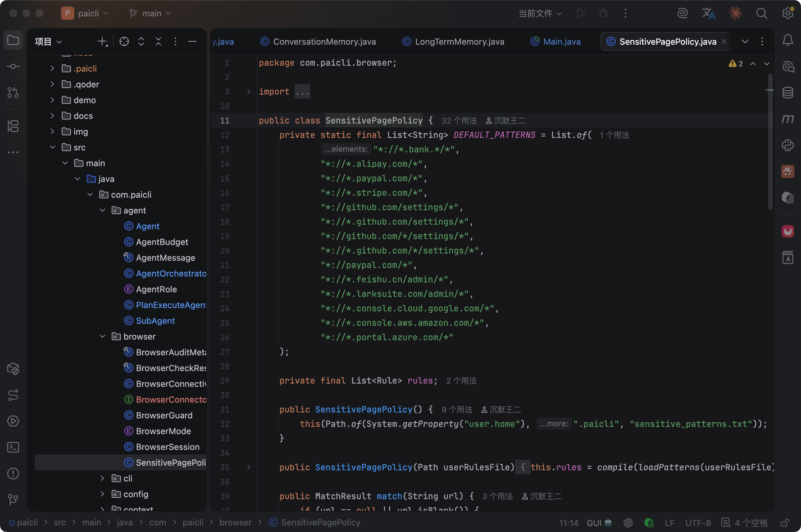Open the 项目 view dropdown
The width and height of the screenshot is (801, 532).
[48, 42]
